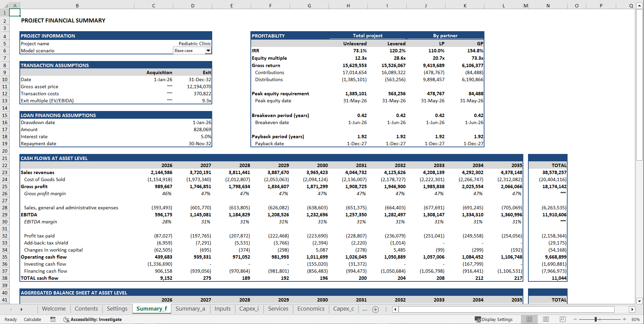Select Normal view icon in status bar
Viewport: 644px width, 324px height.
pyautogui.click(x=529, y=319)
